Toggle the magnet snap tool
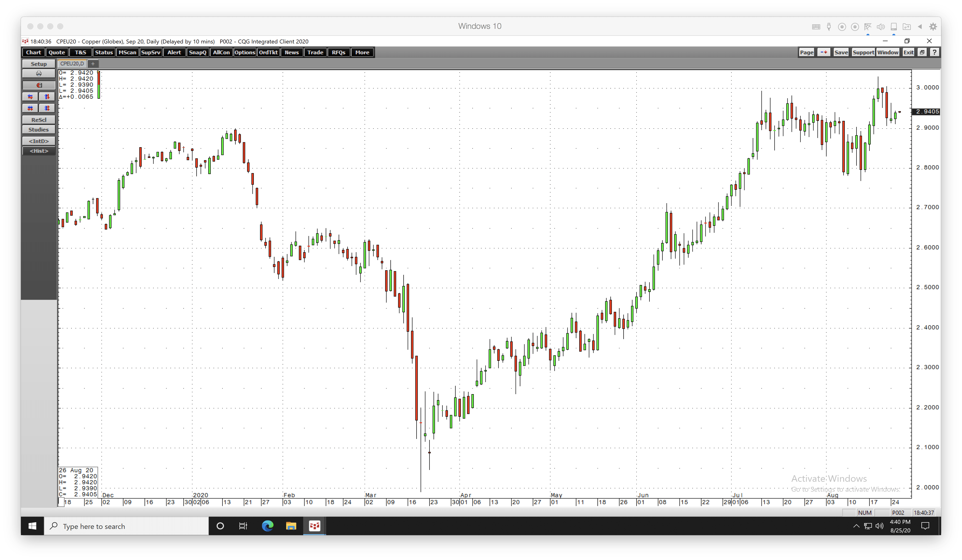This screenshot has height=560, width=962. 39,85
